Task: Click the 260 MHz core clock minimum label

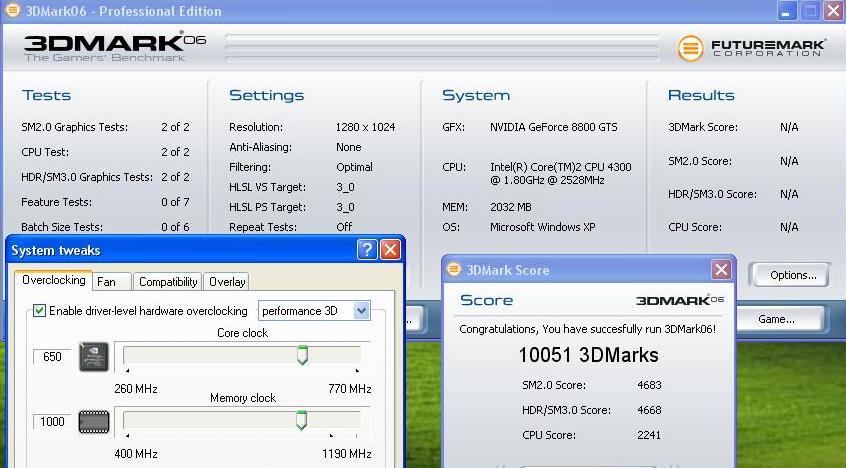Action: 136,389
